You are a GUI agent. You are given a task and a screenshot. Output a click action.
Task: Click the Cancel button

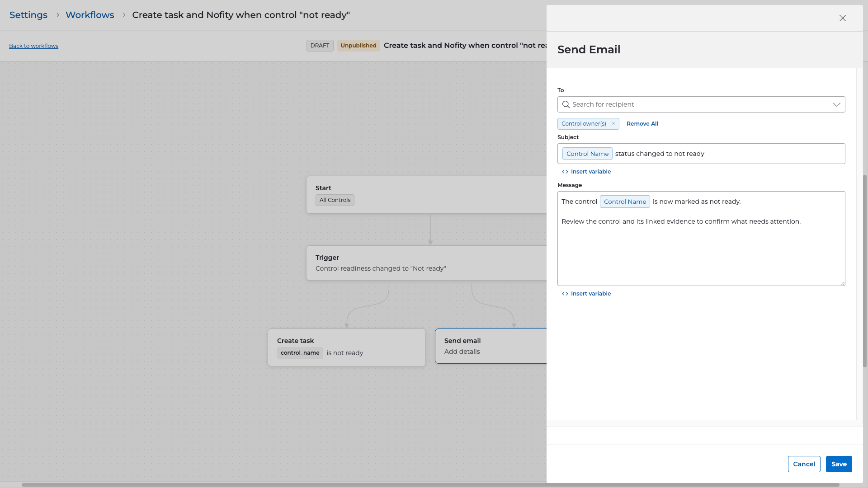pyautogui.click(x=804, y=464)
